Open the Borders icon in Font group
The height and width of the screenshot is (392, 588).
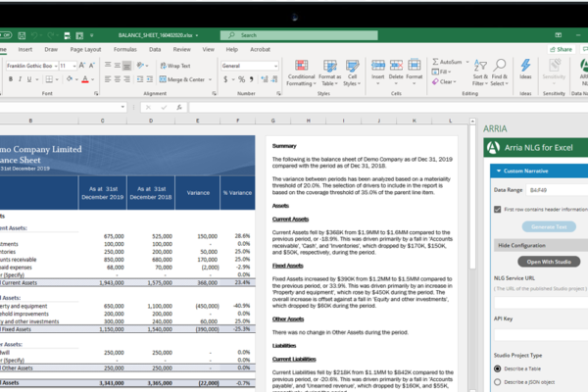click(49, 79)
